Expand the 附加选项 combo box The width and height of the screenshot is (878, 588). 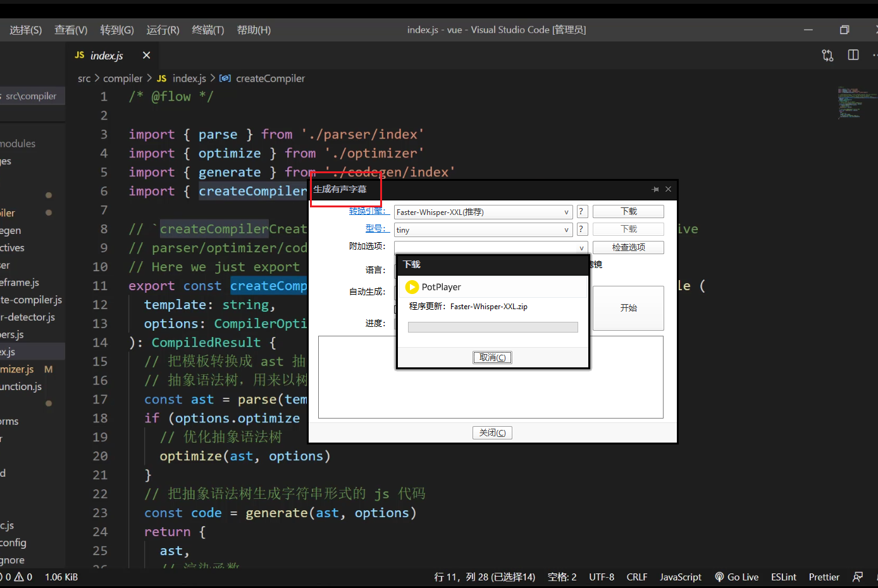(491, 247)
